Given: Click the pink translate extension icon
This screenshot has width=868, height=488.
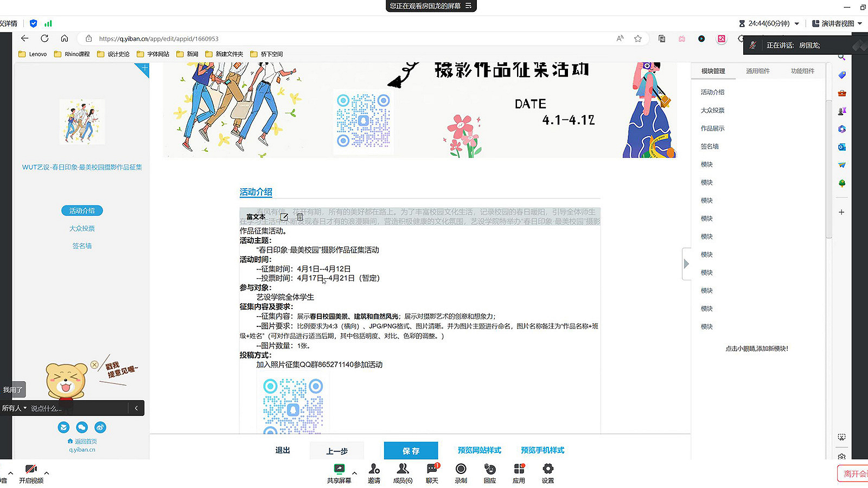Looking at the screenshot, I should [722, 38].
